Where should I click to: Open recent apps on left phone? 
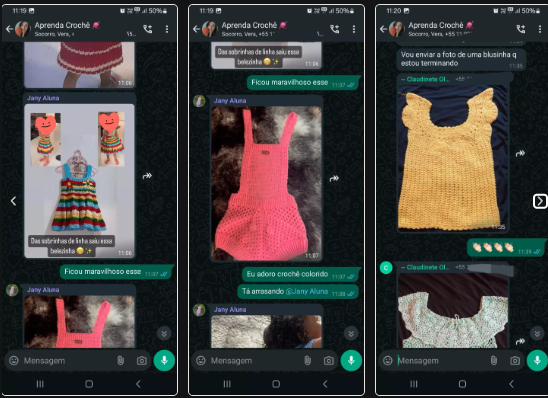pyautogui.click(x=40, y=384)
